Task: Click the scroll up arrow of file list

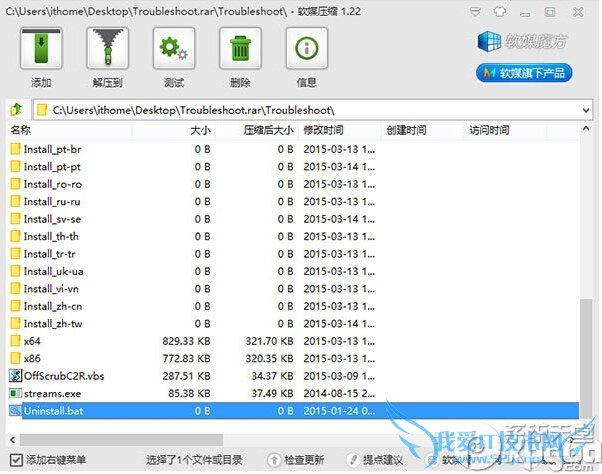Action: click(586, 129)
